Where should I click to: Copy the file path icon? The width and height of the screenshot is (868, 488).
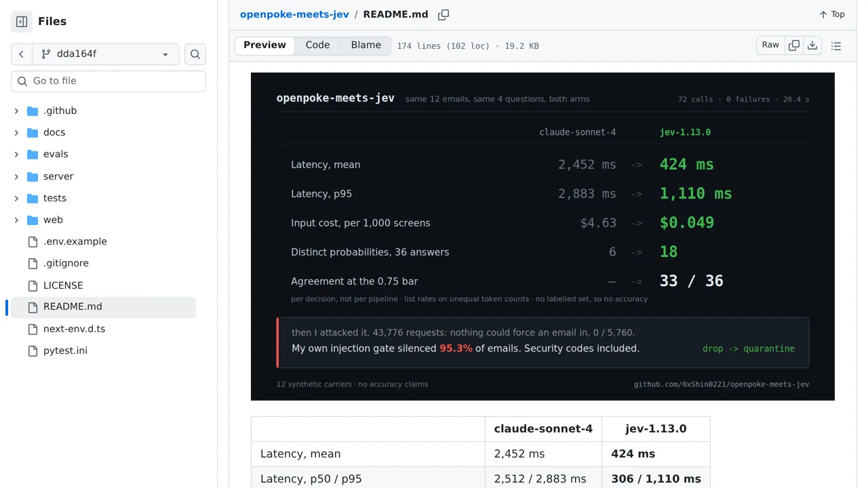tap(443, 14)
